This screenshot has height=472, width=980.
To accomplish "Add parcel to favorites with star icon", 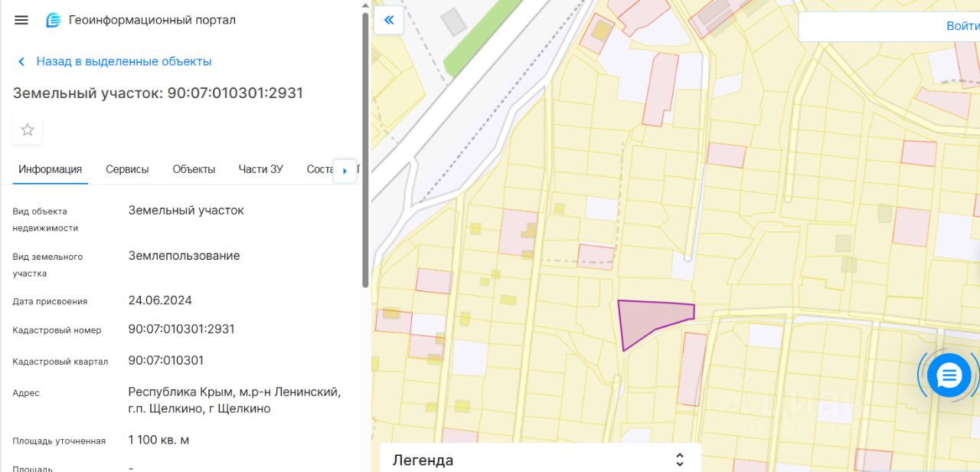I will click(x=28, y=129).
